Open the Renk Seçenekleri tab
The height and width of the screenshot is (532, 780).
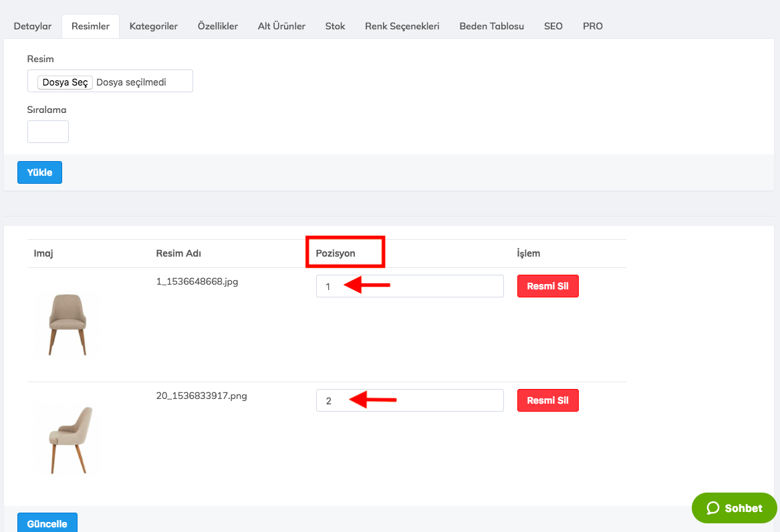[402, 26]
